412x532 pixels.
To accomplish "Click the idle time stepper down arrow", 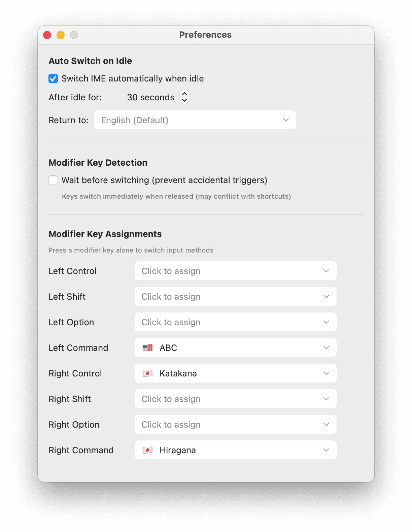I will [184, 100].
